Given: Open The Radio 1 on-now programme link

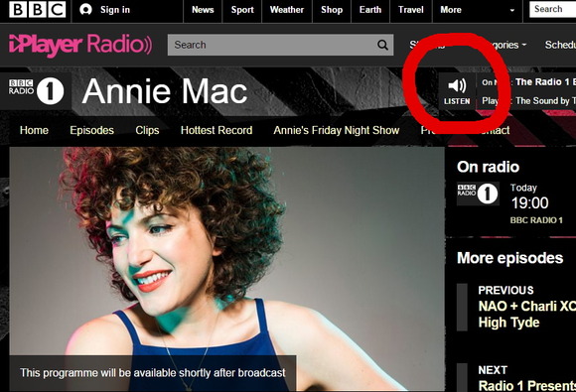Looking at the screenshot, I should 545,81.
